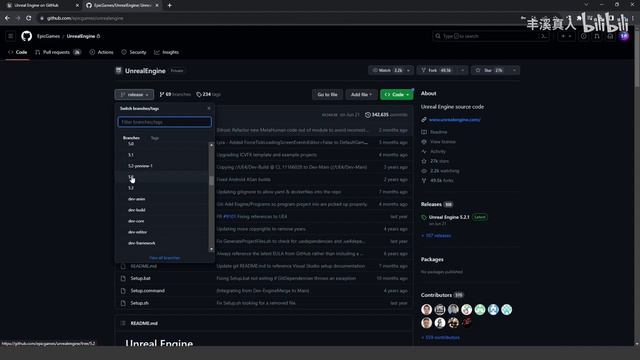Open the Setup.sh file
The height and width of the screenshot is (360, 640).
click(140, 303)
